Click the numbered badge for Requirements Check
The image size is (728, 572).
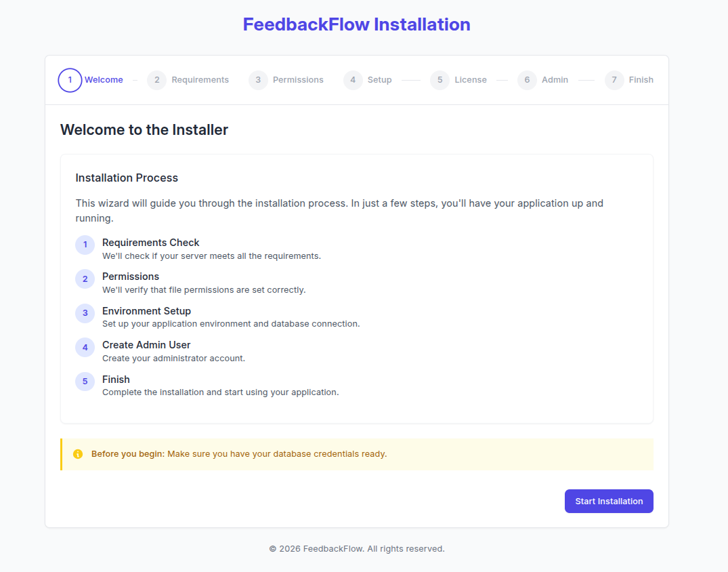pyautogui.click(x=85, y=245)
